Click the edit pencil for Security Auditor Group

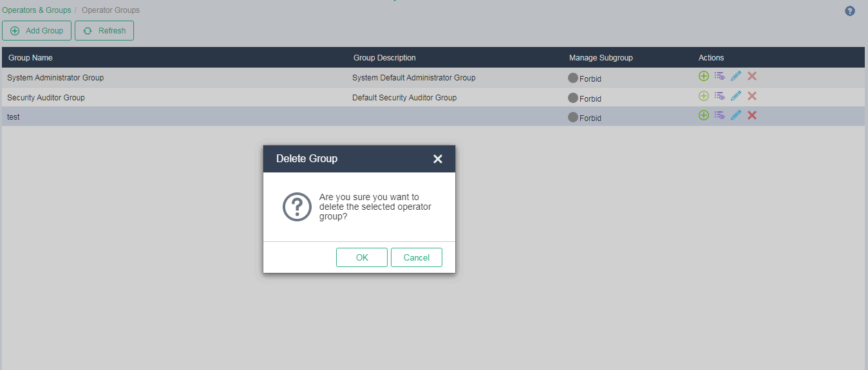736,96
